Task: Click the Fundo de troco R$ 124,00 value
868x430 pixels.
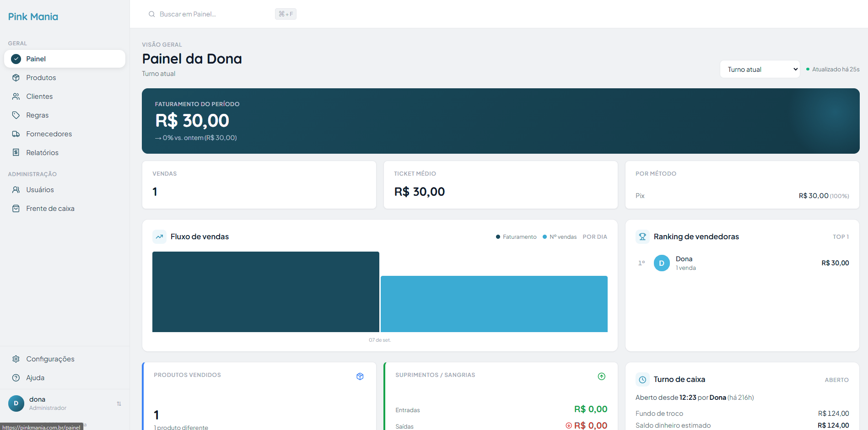Action: pos(834,414)
